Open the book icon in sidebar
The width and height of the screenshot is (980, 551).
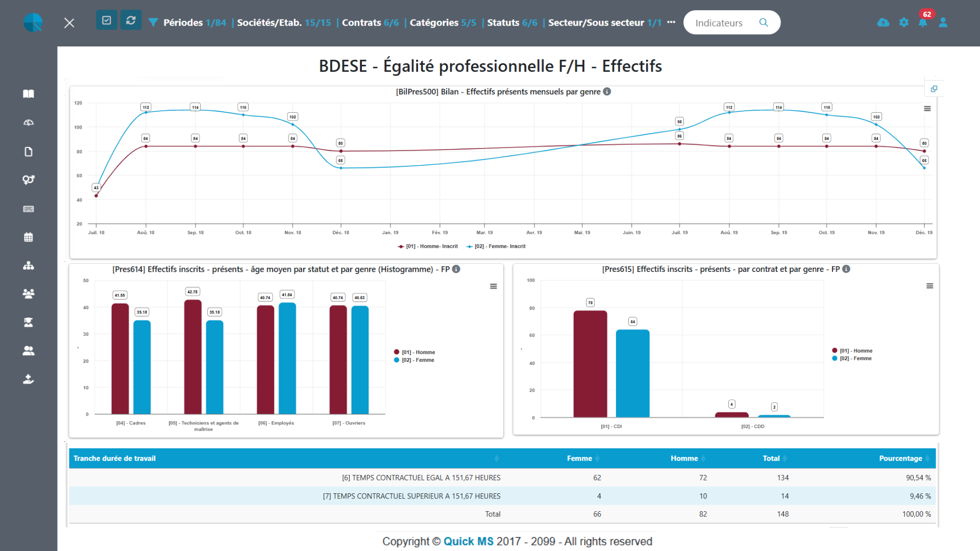[x=29, y=94]
